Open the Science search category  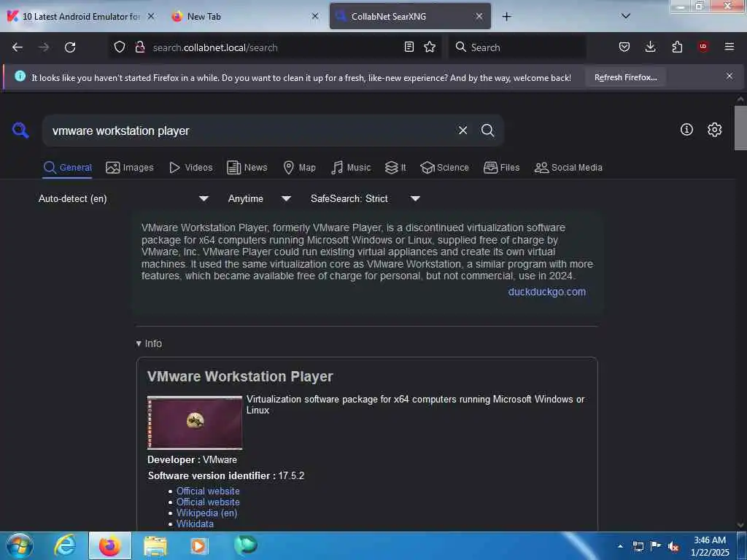pos(444,168)
